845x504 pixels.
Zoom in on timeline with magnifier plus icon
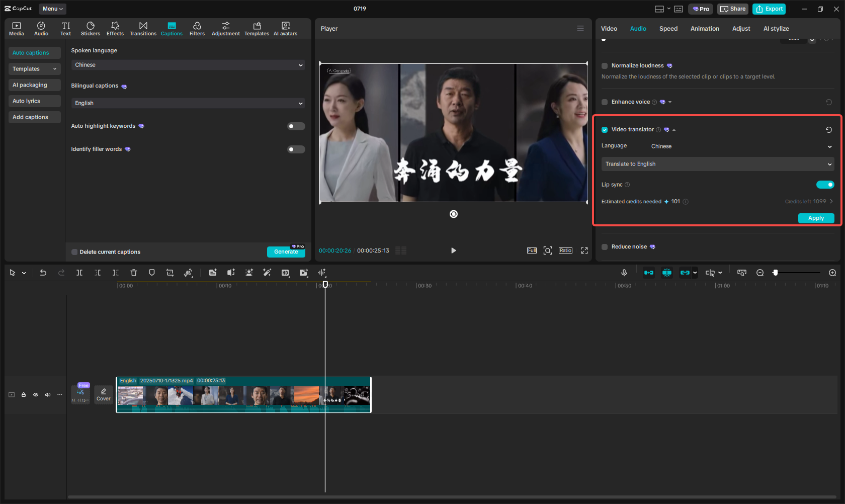832,272
